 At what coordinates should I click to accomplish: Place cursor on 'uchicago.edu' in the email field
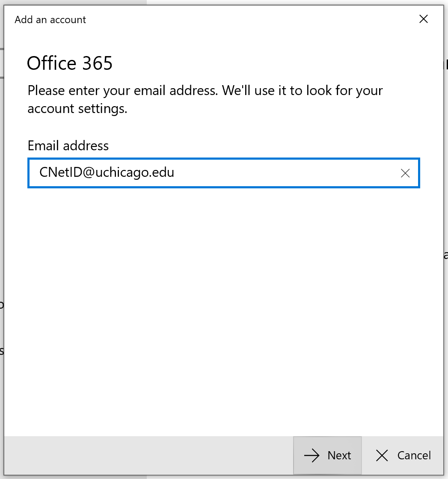tap(135, 173)
